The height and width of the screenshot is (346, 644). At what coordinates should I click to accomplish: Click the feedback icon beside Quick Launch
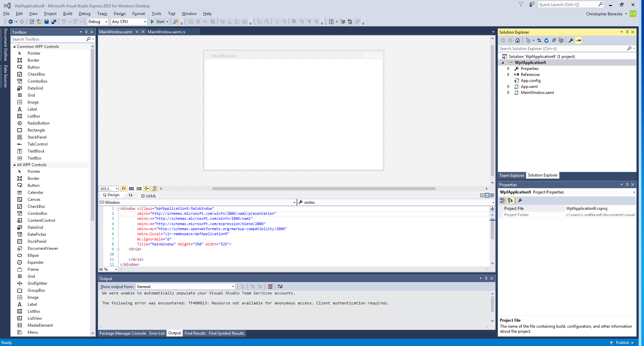[x=532, y=4]
